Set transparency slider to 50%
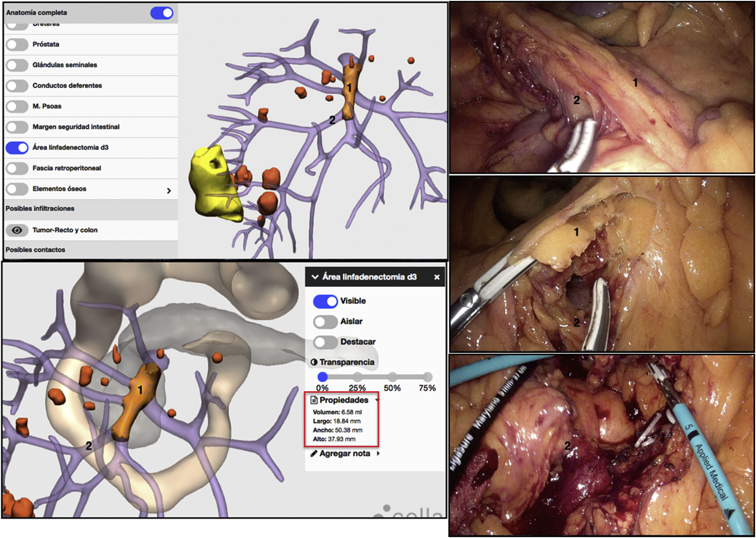 click(392, 377)
